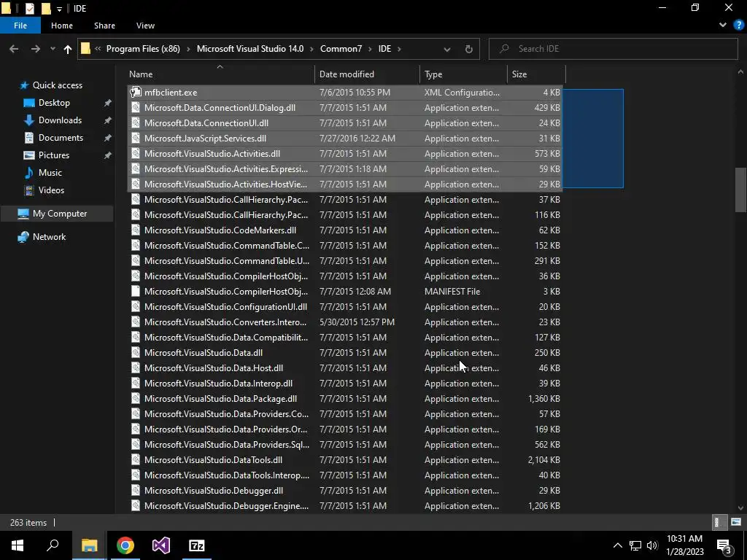Expand the hidden breadcrumb path chevrons

[98, 49]
